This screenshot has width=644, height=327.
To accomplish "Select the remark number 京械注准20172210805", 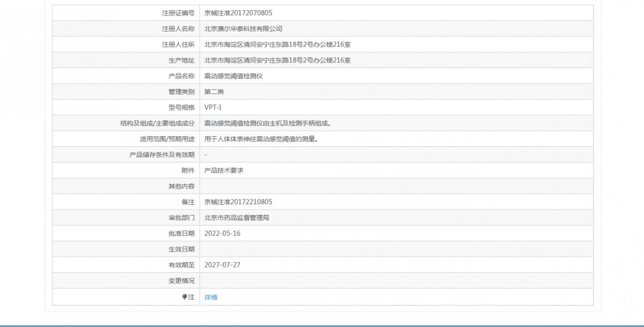I will [x=238, y=202].
